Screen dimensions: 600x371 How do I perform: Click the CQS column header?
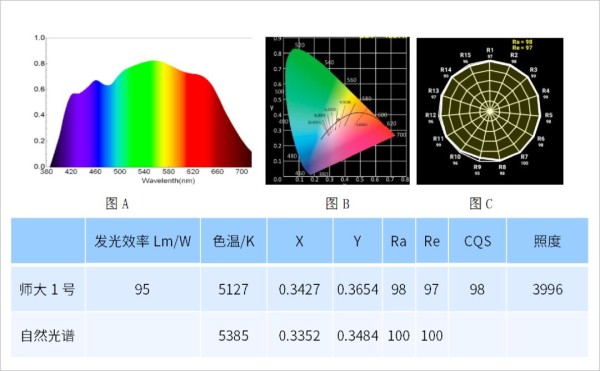[477, 241]
